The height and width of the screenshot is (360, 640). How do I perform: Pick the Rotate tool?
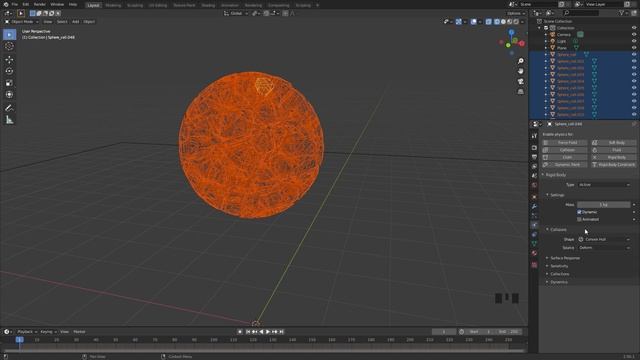9,71
